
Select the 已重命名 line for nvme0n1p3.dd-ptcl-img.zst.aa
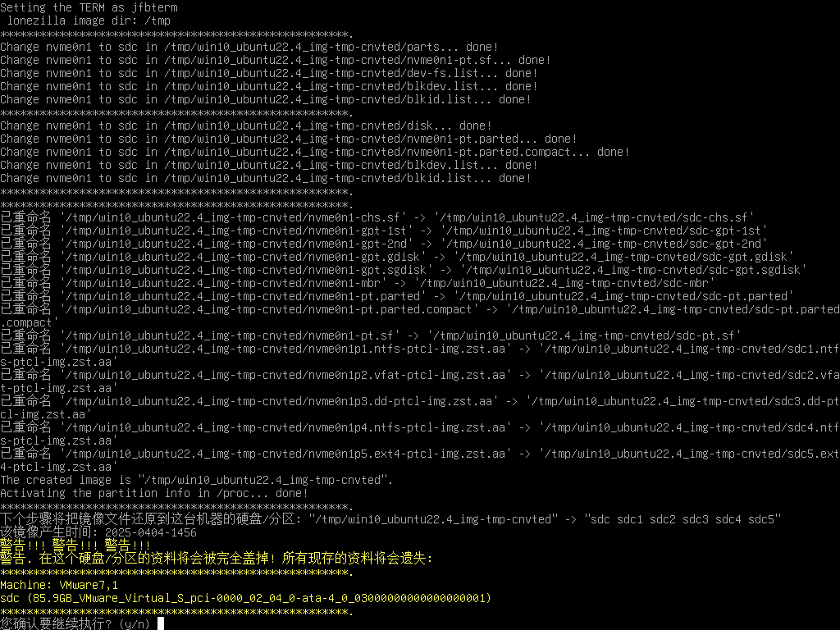[420, 408]
